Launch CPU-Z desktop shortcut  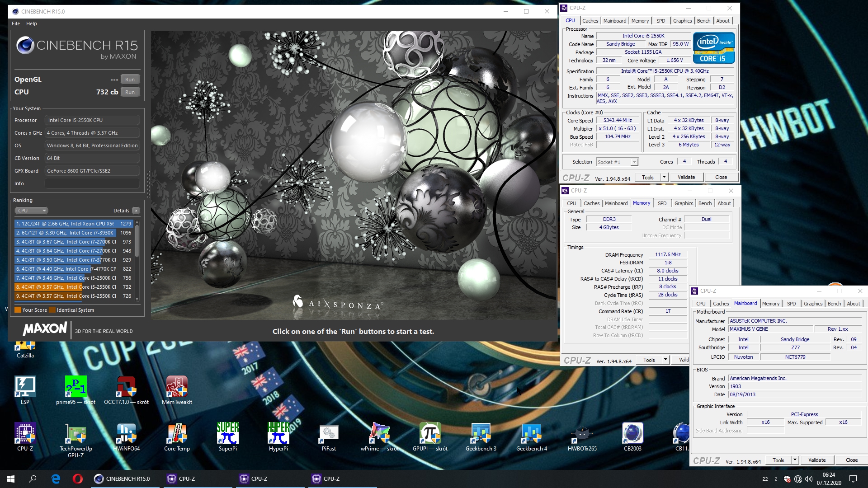[x=25, y=437]
